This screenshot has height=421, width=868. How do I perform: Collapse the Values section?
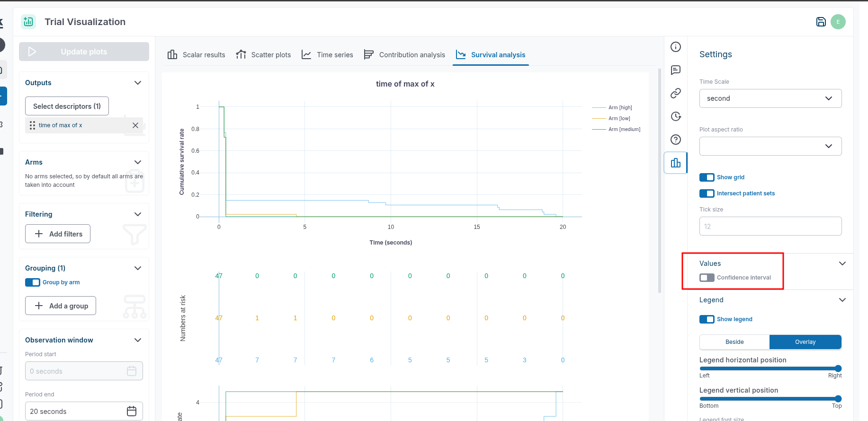(x=842, y=263)
